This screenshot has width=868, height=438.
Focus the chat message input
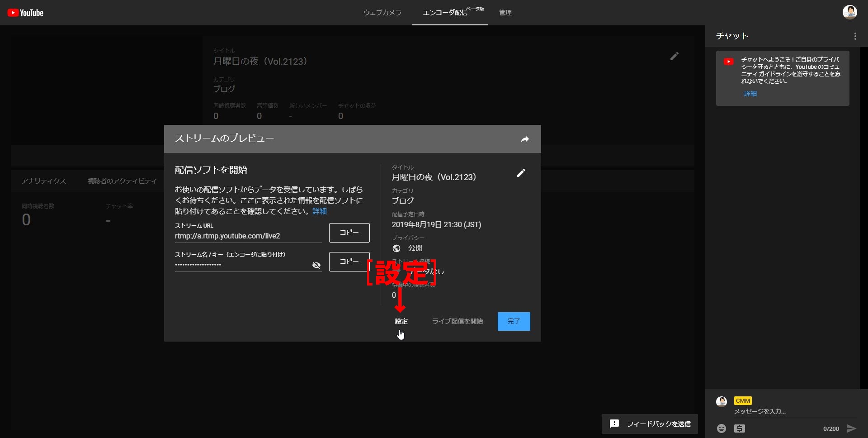pyautogui.click(x=795, y=411)
